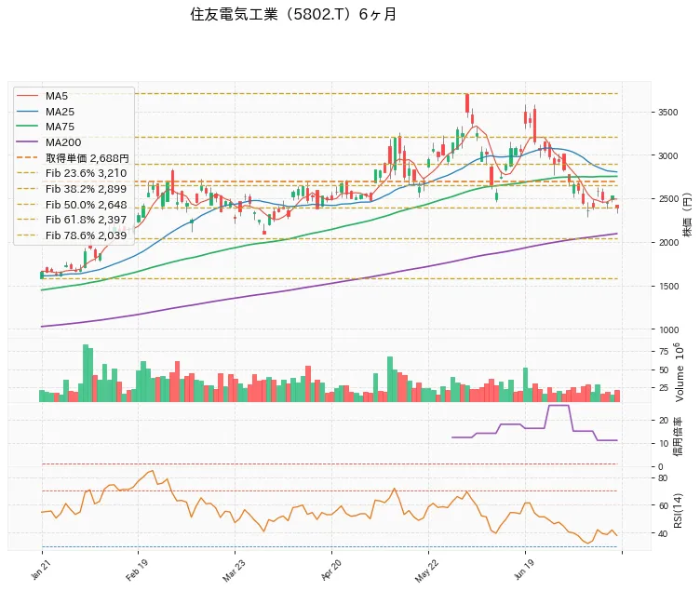Click the 2500 price axis label
This screenshot has height=591, width=700.
667,199
